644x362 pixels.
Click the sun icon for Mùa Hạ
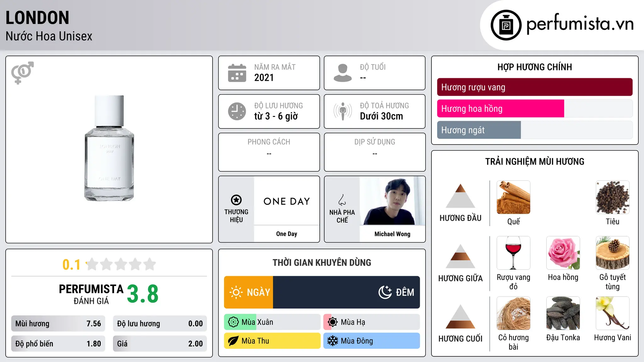pyautogui.click(x=332, y=322)
